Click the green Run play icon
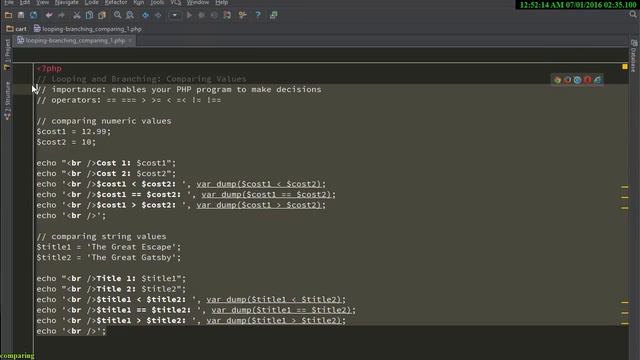This screenshot has width=640, height=360. tap(189, 15)
